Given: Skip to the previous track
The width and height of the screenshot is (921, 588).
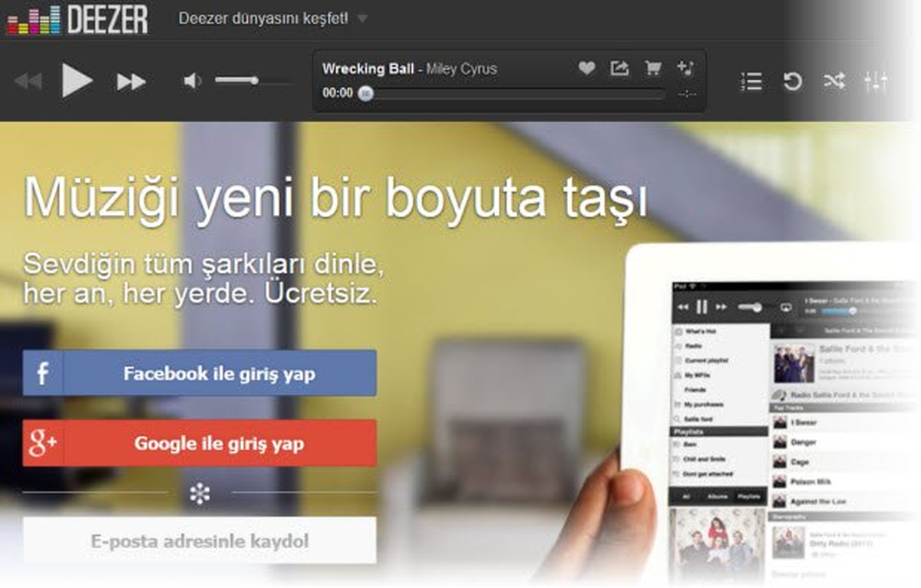Looking at the screenshot, I should click(x=28, y=81).
